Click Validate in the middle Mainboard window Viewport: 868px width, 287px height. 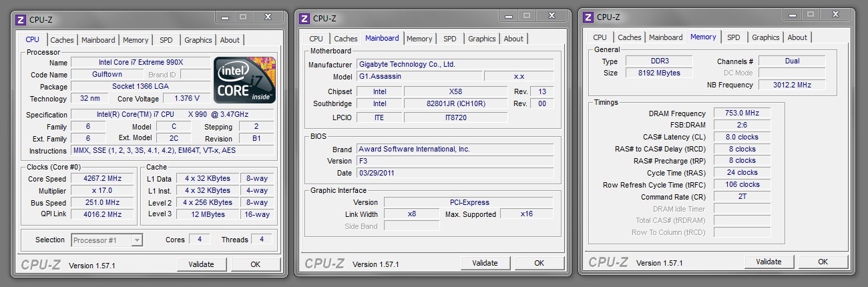485,263
